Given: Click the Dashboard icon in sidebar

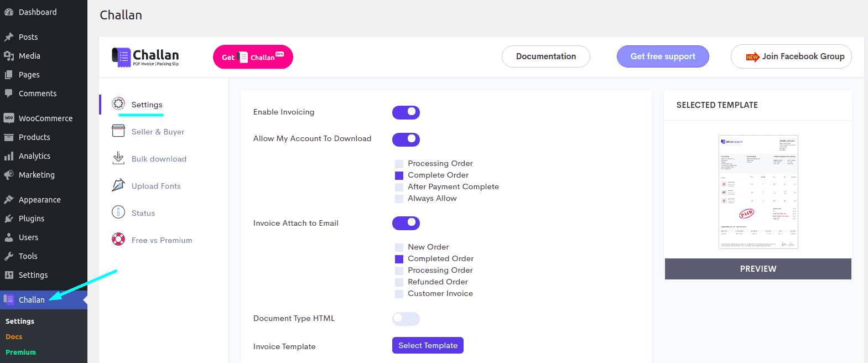Looking at the screenshot, I should (x=9, y=12).
